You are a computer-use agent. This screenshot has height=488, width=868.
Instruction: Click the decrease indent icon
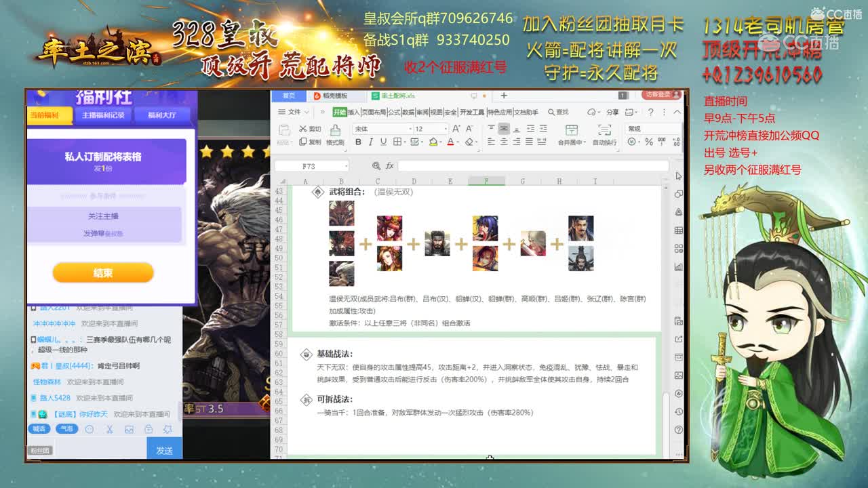point(530,129)
